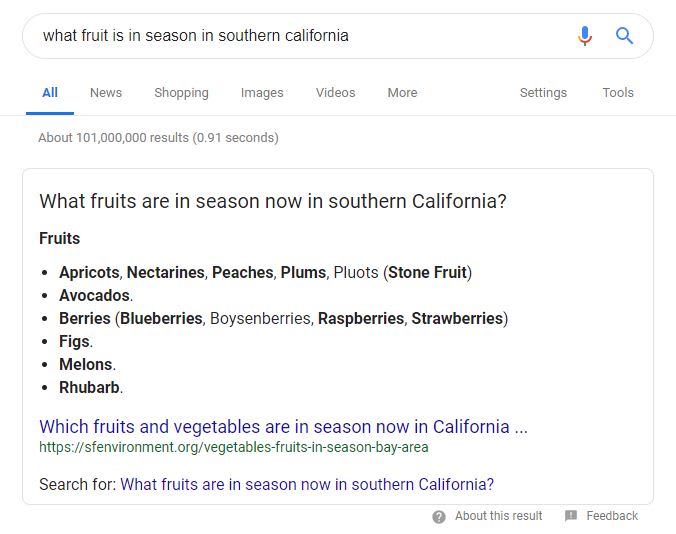
Task: Open the Settings dropdown
Action: [543, 93]
